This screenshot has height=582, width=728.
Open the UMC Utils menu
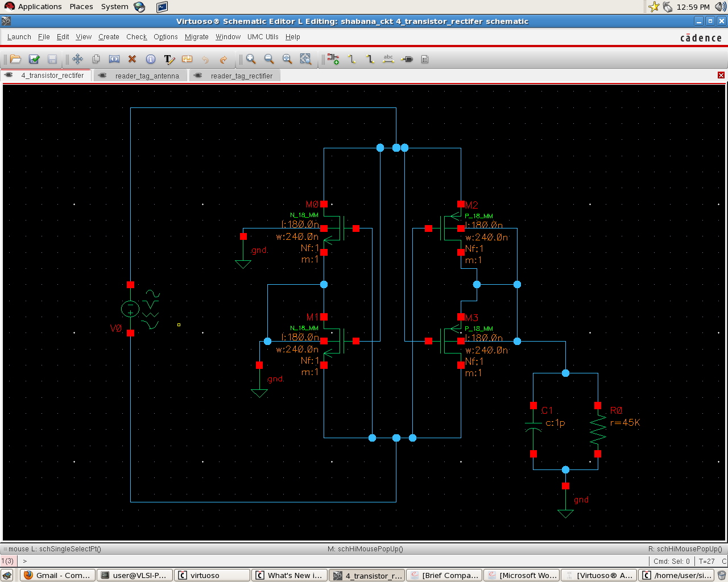(x=263, y=37)
